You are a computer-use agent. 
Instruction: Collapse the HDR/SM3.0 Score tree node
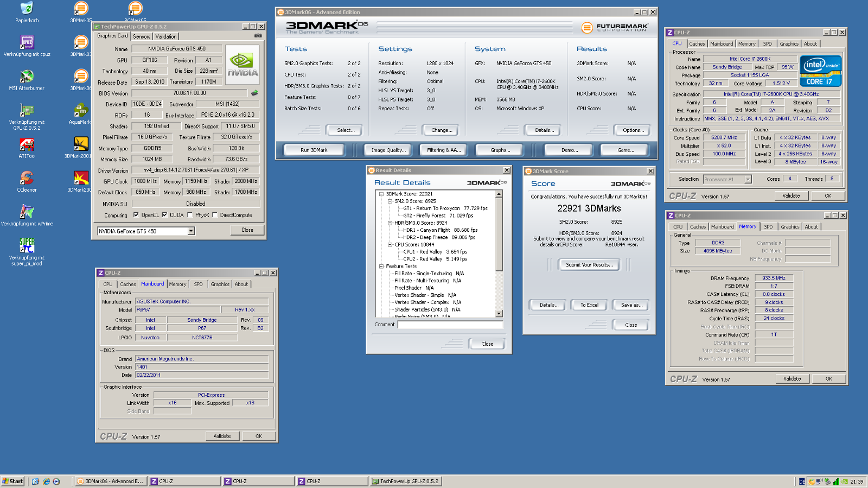(390, 223)
